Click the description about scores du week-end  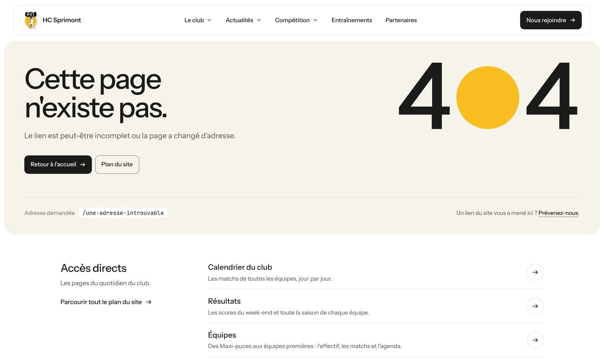coord(289,312)
